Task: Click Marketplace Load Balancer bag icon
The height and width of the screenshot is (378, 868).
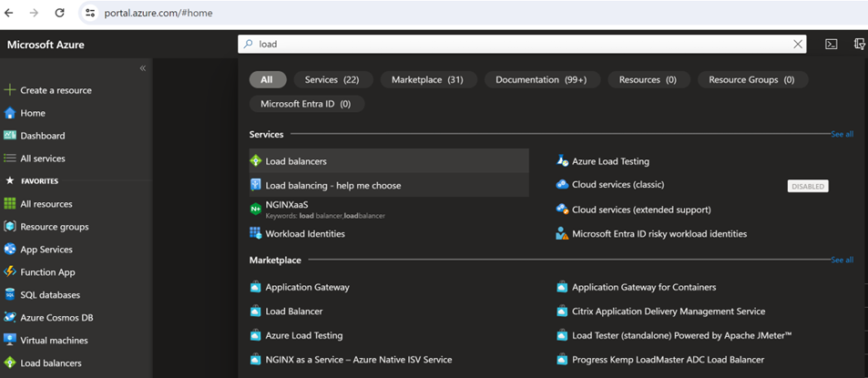Action: coord(255,311)
